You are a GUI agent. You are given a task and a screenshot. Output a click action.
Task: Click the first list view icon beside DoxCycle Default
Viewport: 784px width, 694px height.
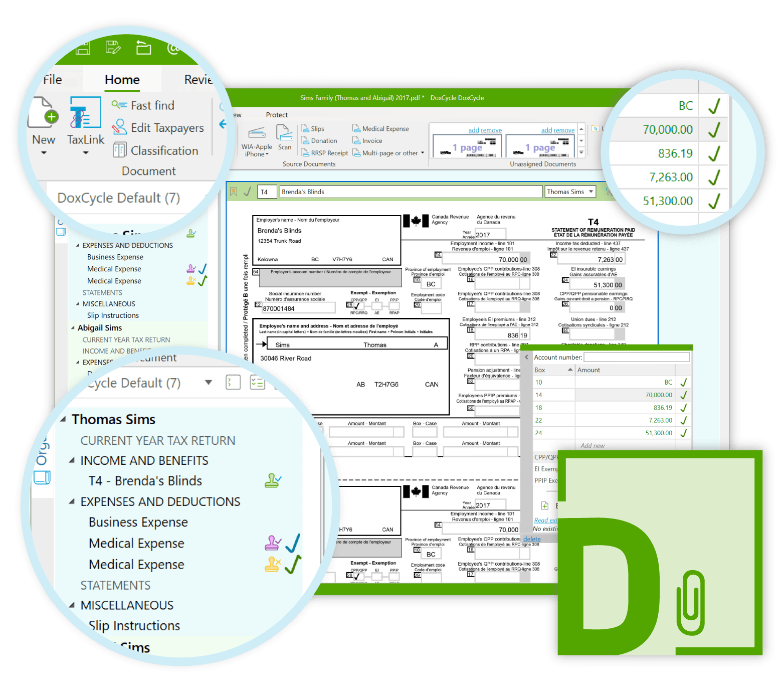click(233, 383)
